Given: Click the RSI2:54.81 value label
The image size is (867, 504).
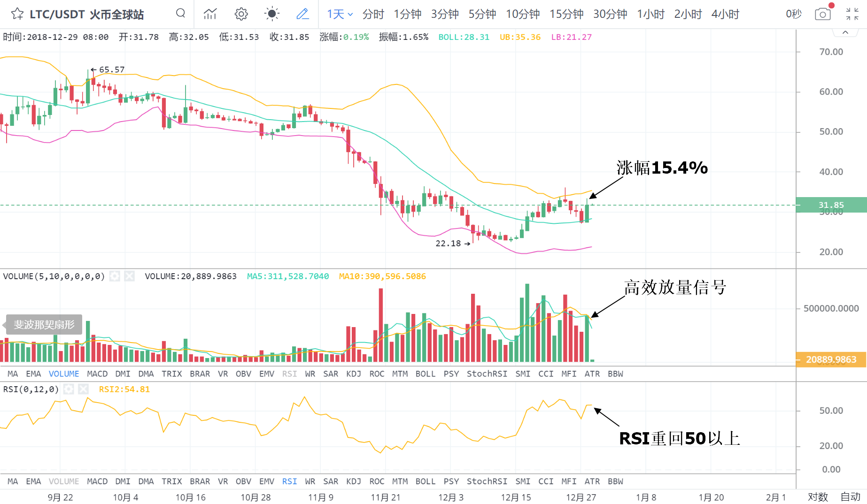Looking at the screenshot, I should click(x=124, y=389).
